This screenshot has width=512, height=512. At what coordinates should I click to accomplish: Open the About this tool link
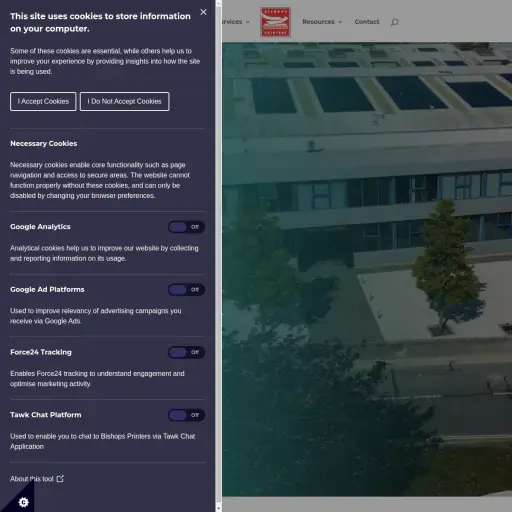(32, 479)
